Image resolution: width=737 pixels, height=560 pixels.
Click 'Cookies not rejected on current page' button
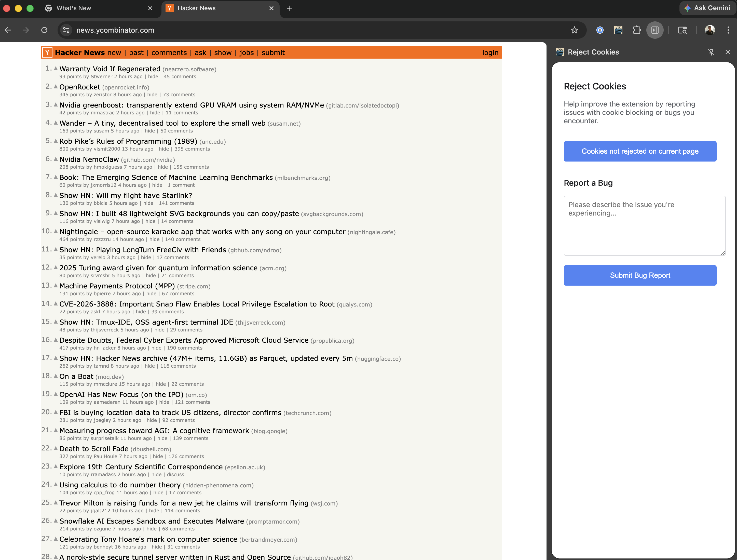[x=640, y=151]
